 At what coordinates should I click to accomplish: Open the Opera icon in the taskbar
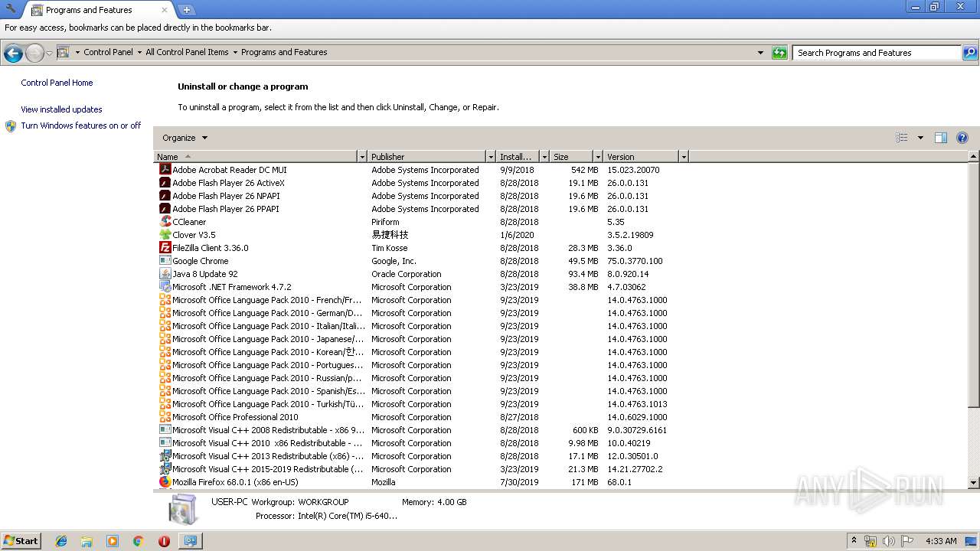pyautogui.click(x=164, y=541)
